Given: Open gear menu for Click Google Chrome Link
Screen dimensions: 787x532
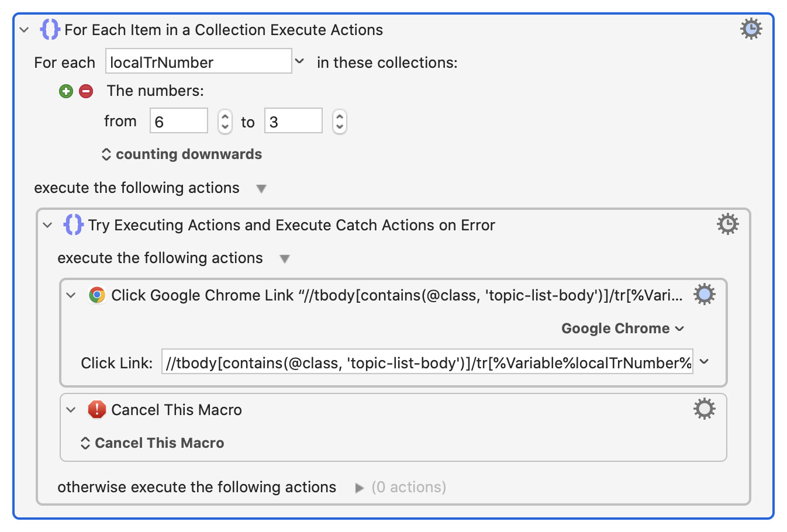Looking at the screenshot, I should tap(704, 295).
